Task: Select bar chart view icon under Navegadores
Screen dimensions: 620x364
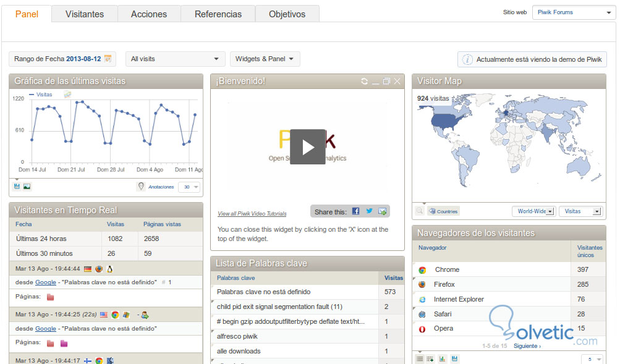Action: [442, 359]
